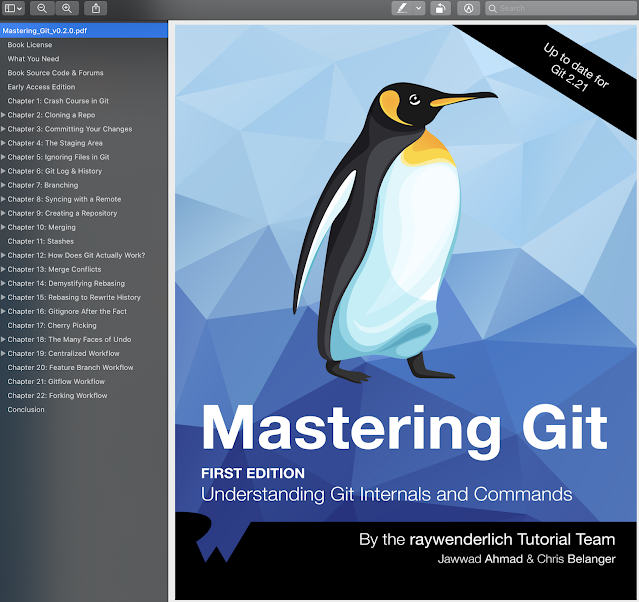Open Chapter 12: How Does Git Actually Work?
Screen dimensions: 639x602
[76, 256]
